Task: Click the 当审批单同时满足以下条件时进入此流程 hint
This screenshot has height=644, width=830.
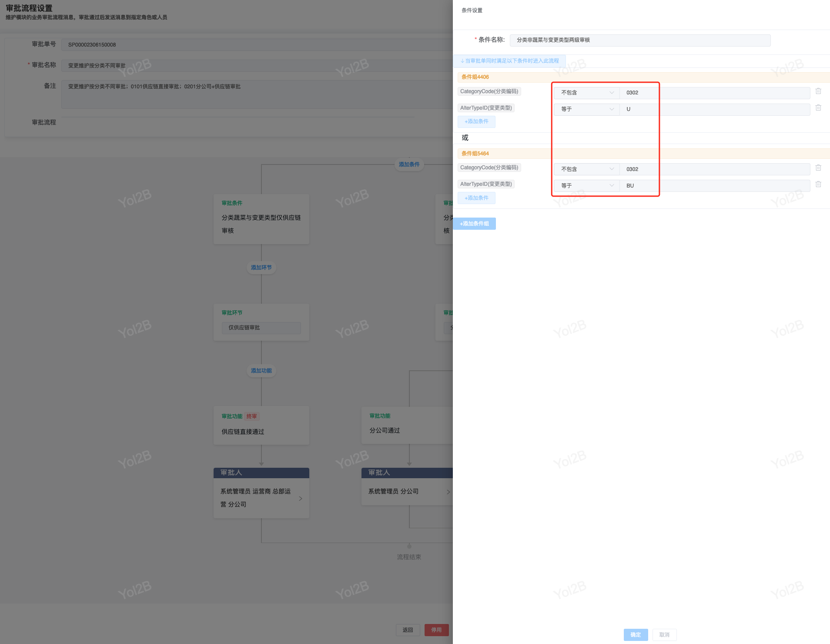Action: pyautogui.click(x=509, y=61)
